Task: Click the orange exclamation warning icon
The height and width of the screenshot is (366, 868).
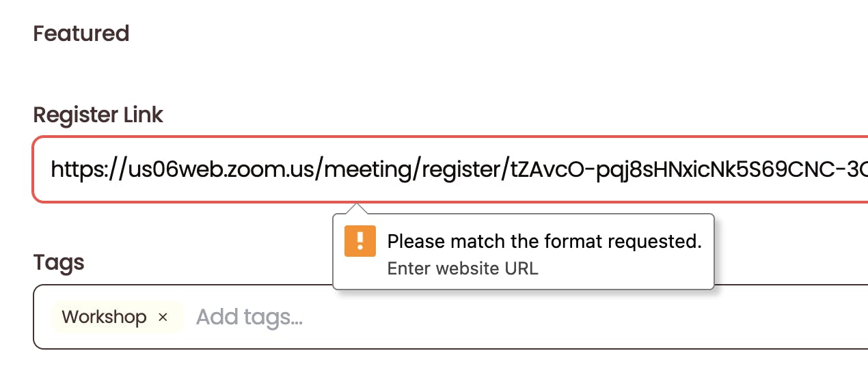Action: pyautogui.click(x=360, y=241)
